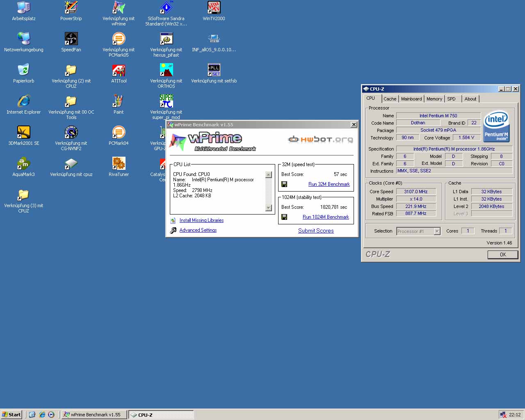Click the 32M benchmark save floppy icon
Viewport: 525px width, 420px height.
click(284, 184)
